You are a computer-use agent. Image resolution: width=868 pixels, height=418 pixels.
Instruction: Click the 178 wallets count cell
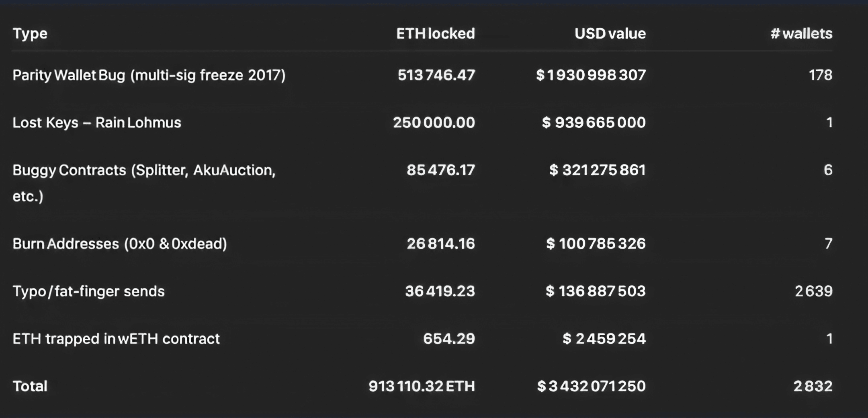[x=821, y=75]
